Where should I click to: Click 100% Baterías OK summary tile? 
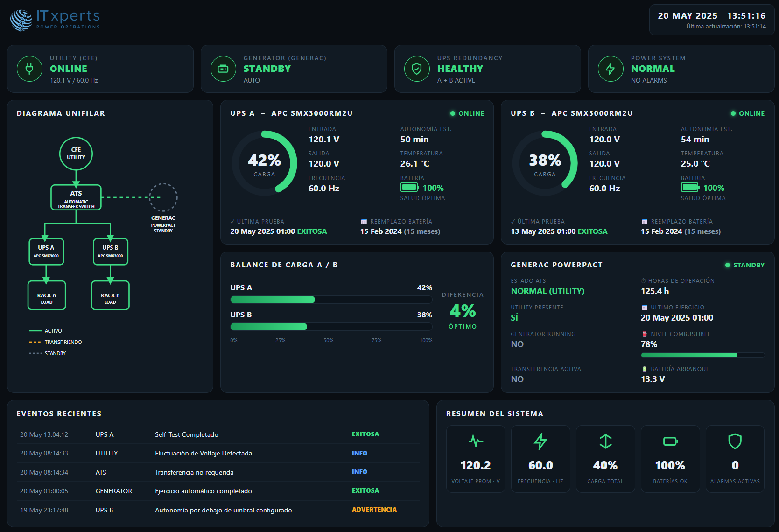(x=670, y=459)
